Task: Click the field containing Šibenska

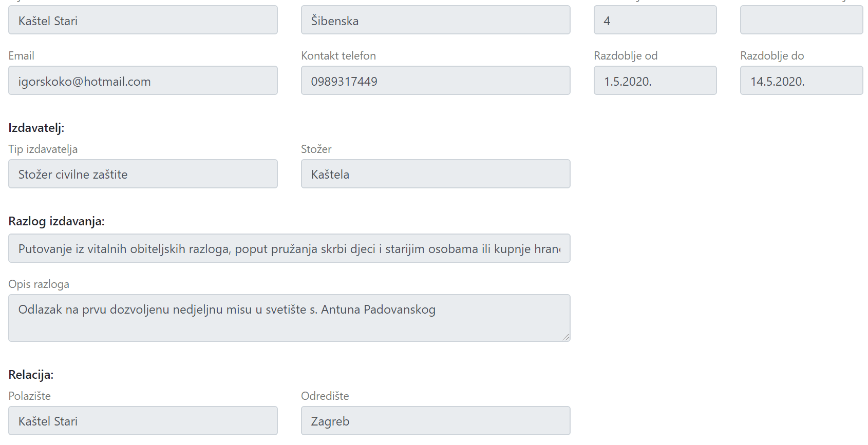Action: pos(436,21)
